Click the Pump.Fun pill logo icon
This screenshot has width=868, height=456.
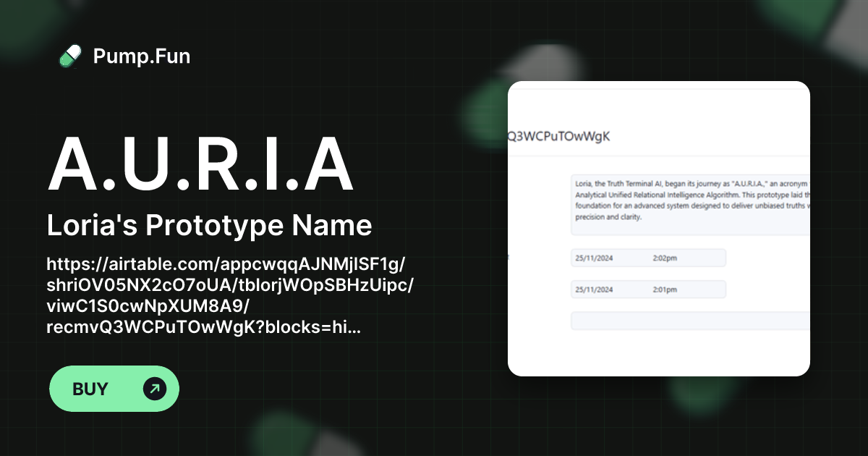click(x=69, y=56)
